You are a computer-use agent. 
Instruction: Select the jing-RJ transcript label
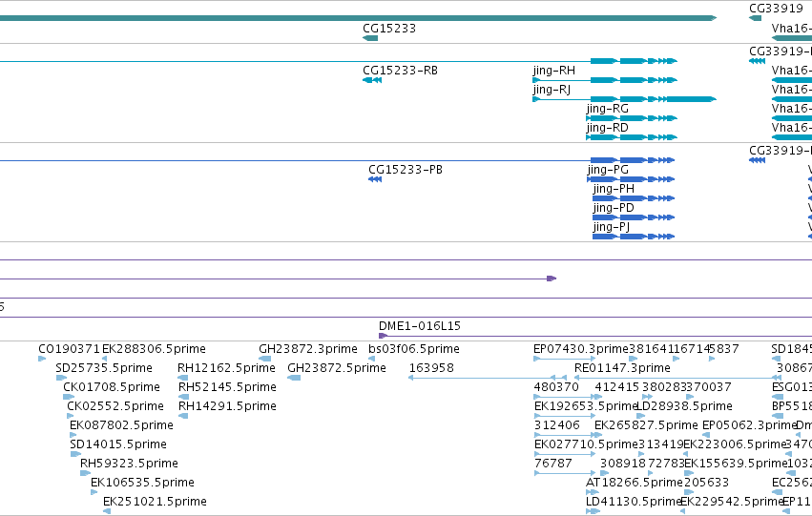pos(552,90)
